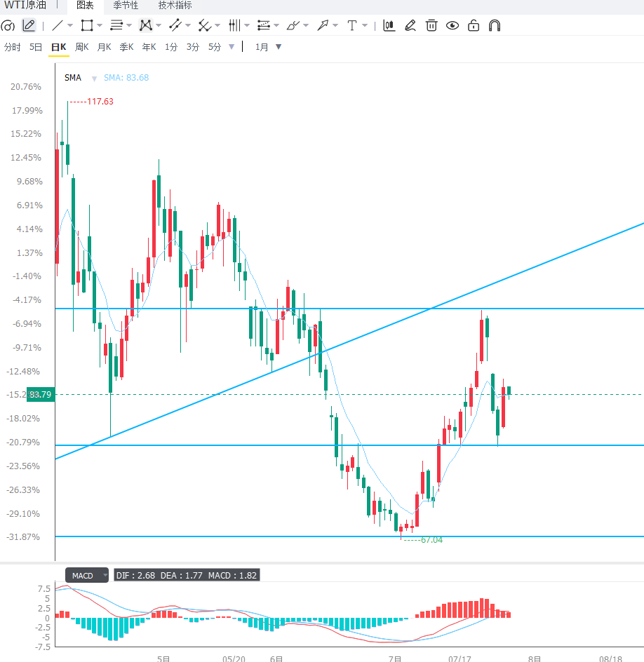
Task: Toggle drawings visibility with the eye icon
Action: [452, 26]
